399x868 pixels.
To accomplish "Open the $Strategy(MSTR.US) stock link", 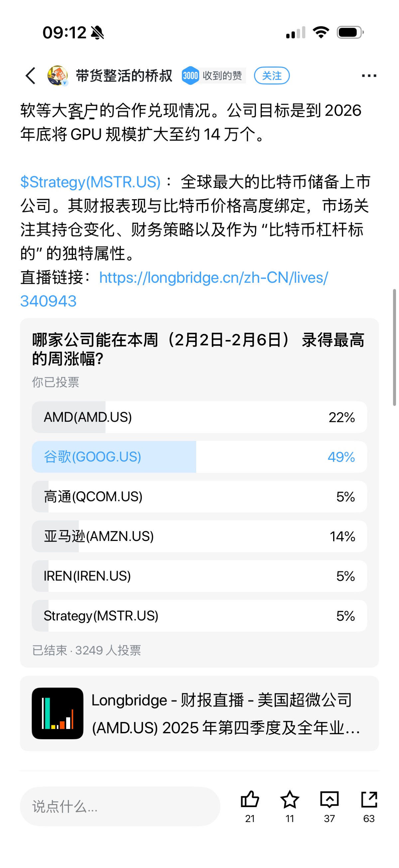I will pyautogui.click(x=90, y=182).
